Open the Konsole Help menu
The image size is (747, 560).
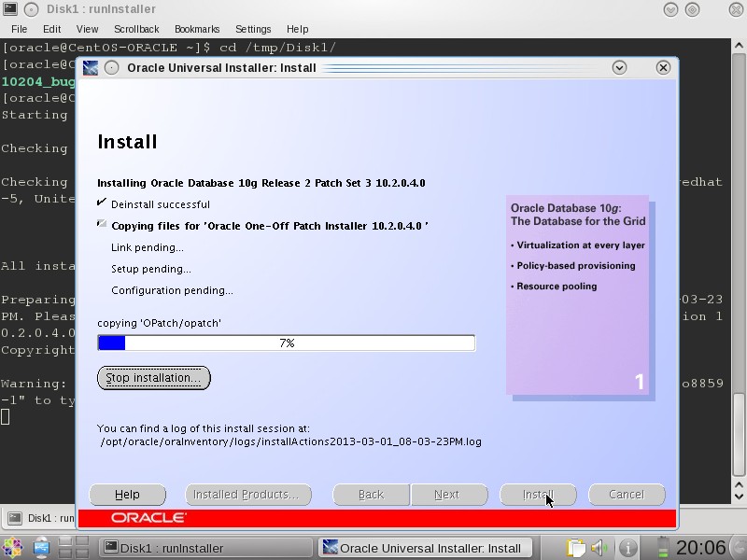click(x=297, y=29)
